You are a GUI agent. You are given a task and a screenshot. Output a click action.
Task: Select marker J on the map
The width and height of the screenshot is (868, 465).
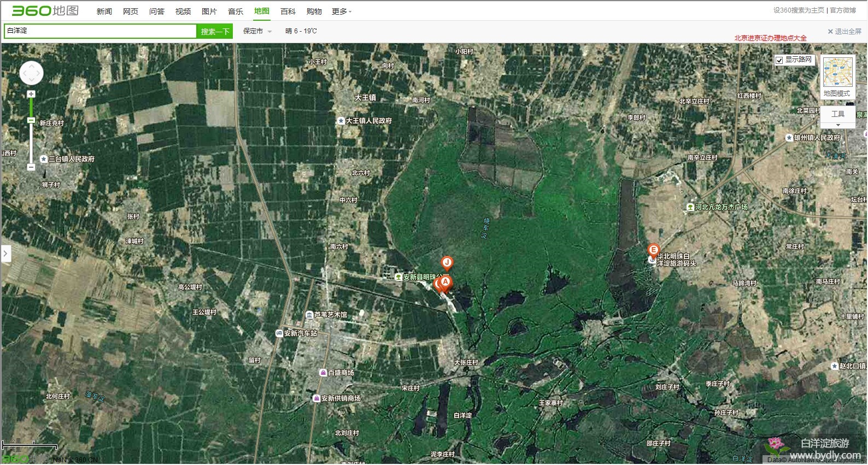(x=447, y=263)
